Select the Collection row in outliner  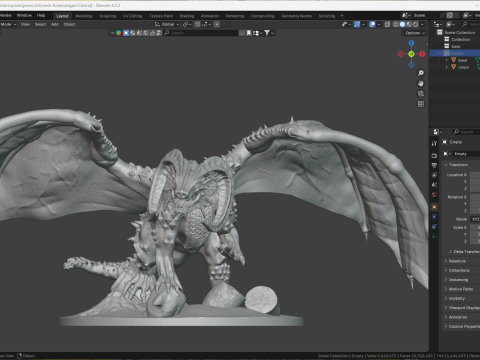coord(461,39)
